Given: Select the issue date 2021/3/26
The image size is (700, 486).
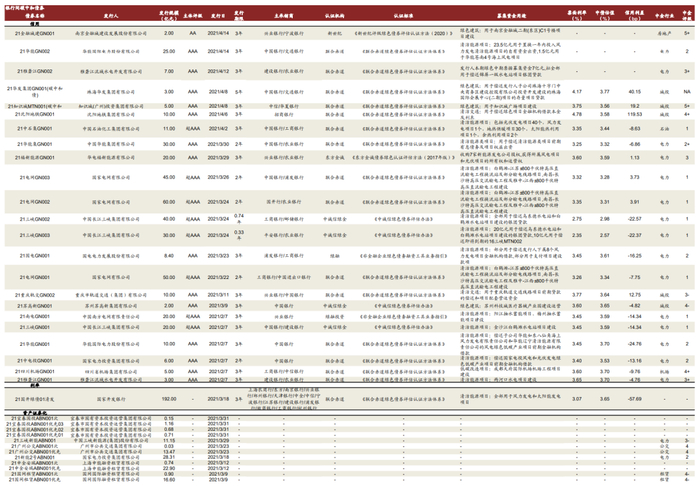Looking at the screenshot, I should click(x=218, y=177).
